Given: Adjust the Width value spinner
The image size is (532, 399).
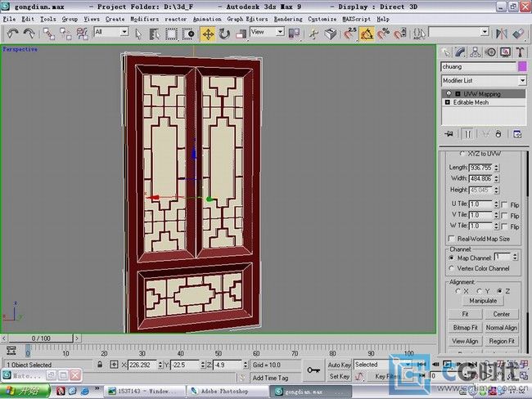Looking at the screenshot, I should 496,178.
